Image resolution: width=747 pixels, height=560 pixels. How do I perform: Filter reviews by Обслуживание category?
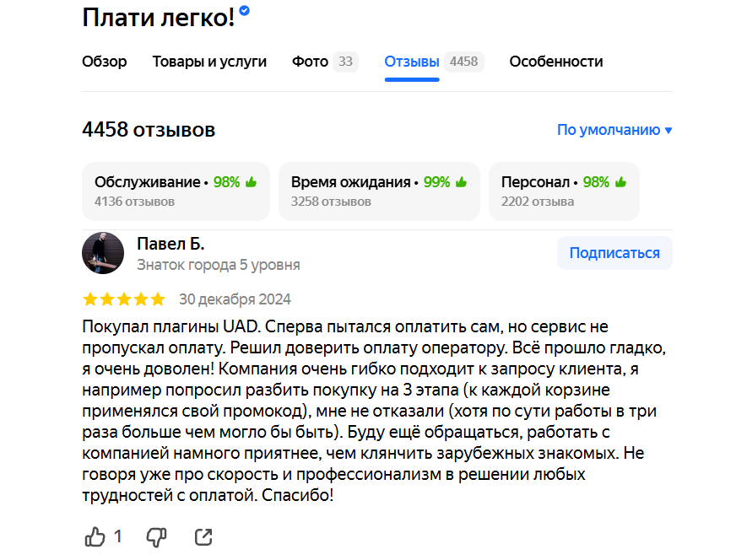click(x=176, y=191)
